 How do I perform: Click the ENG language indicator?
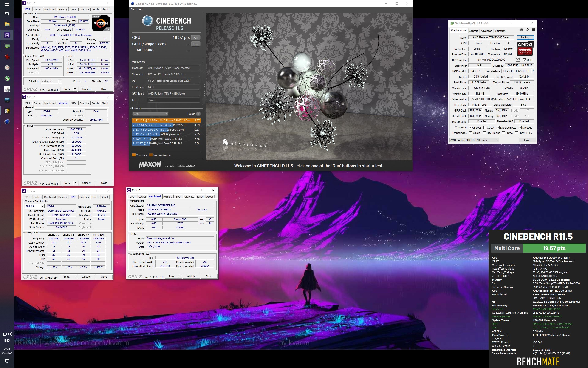[x=7, y=340]
